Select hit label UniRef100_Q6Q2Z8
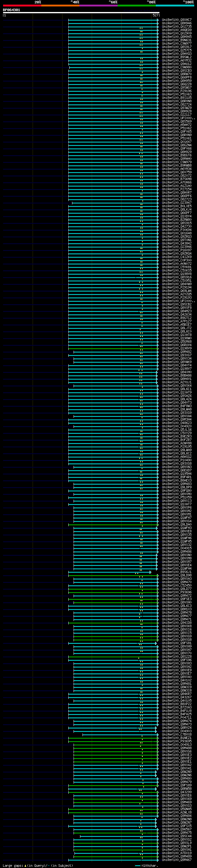The width and height of the screenshot is (197, 868). coord(177,84)
